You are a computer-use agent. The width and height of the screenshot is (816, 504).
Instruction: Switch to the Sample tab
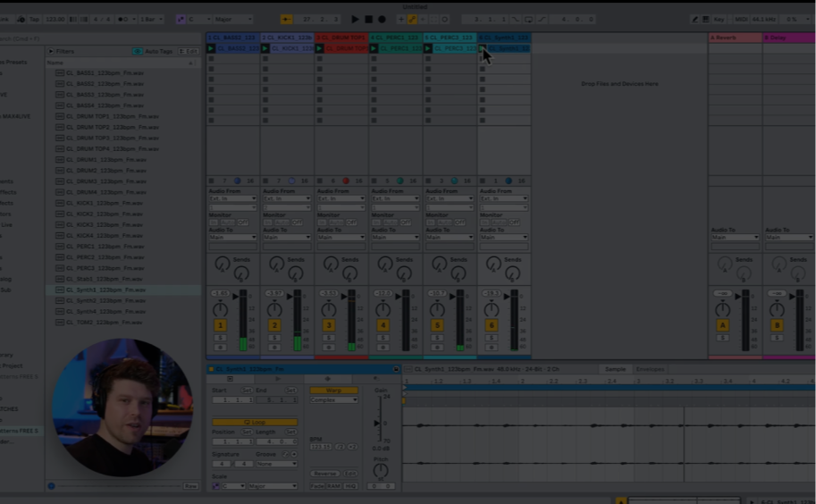(x=615, y=369)
